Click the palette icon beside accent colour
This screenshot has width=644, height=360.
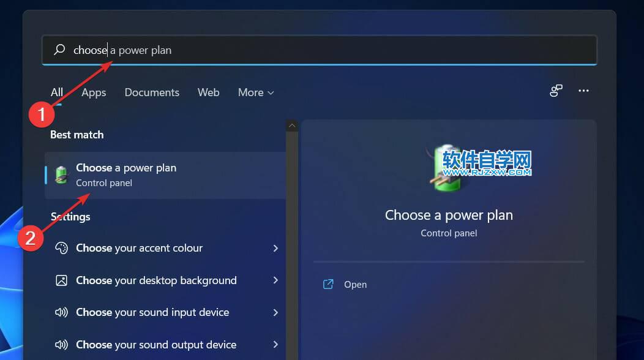coord(61,248)
